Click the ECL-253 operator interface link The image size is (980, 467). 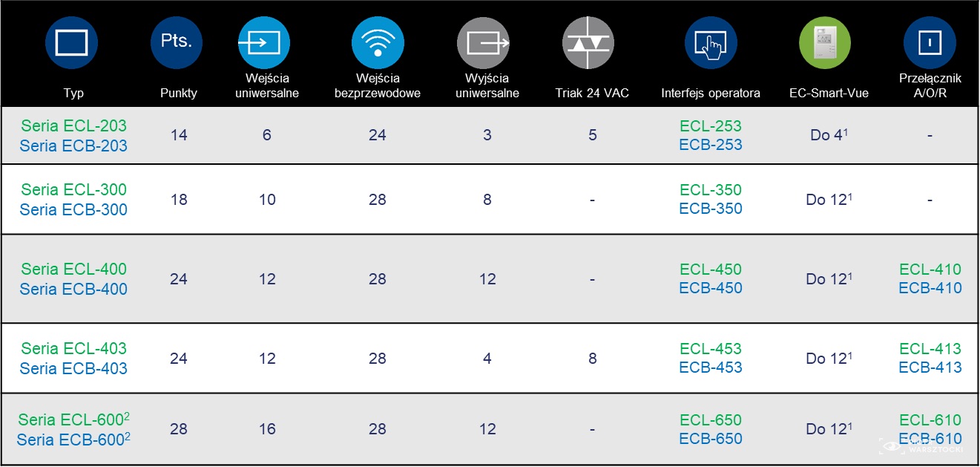(x=711, y=126)
